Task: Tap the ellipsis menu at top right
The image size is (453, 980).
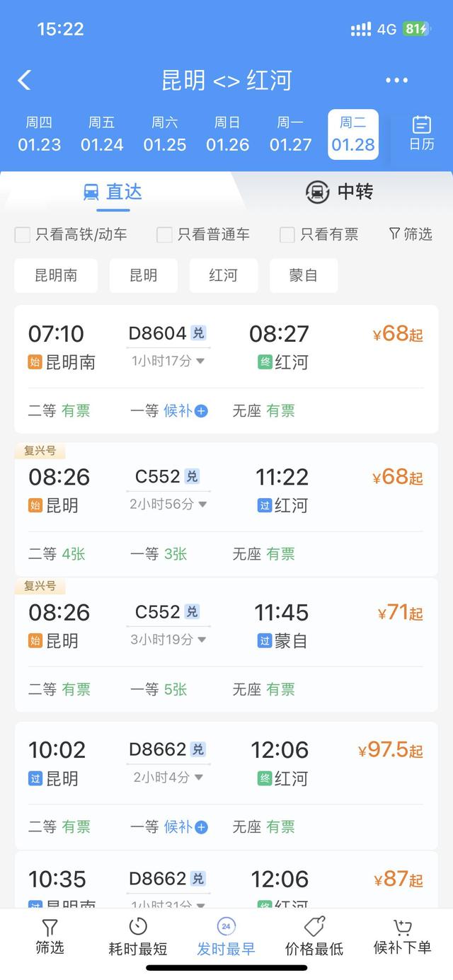Action: pos(396,80)
